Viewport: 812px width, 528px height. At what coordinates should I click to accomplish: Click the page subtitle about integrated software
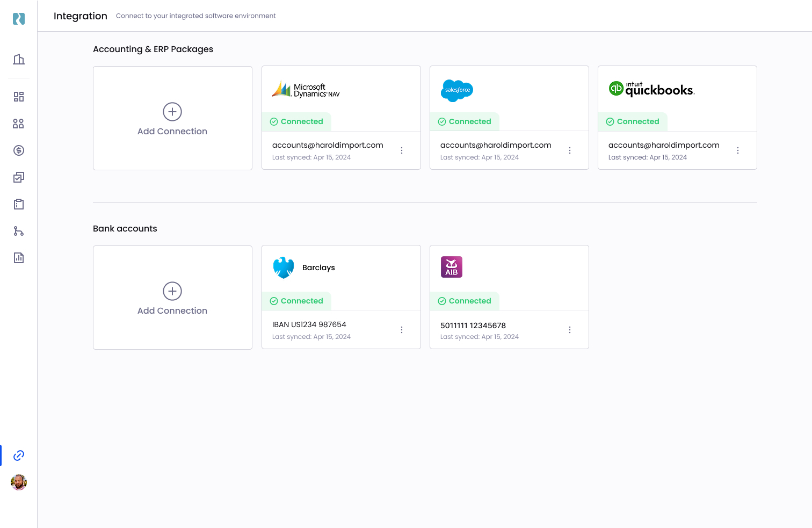pyautogui.click(x=196, y=16)
